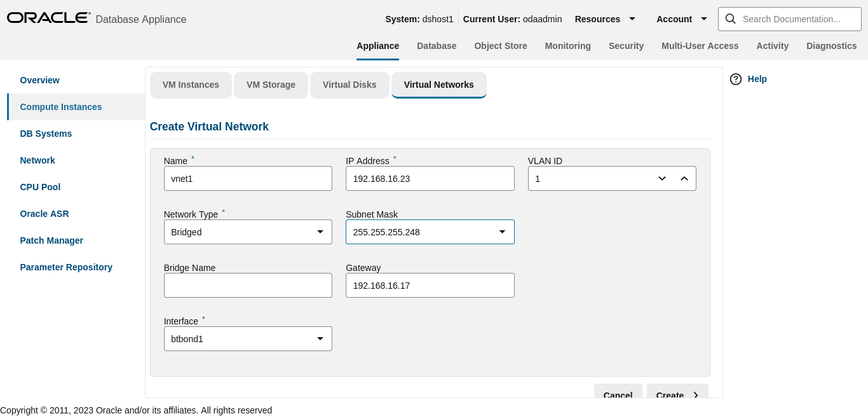Screen dimensions: 868x416
Task: Decrement VLAN ID with the down chevron
Action: (x=661, y=179)
